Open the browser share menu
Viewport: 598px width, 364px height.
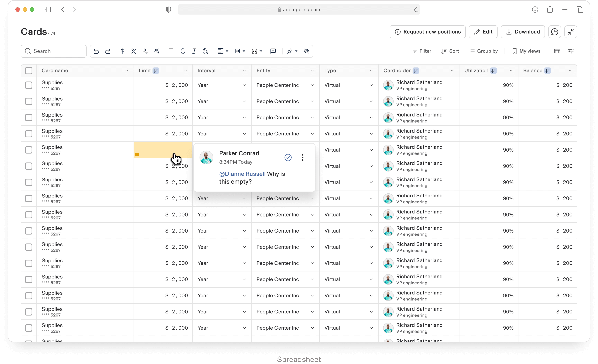coord(550,9)
